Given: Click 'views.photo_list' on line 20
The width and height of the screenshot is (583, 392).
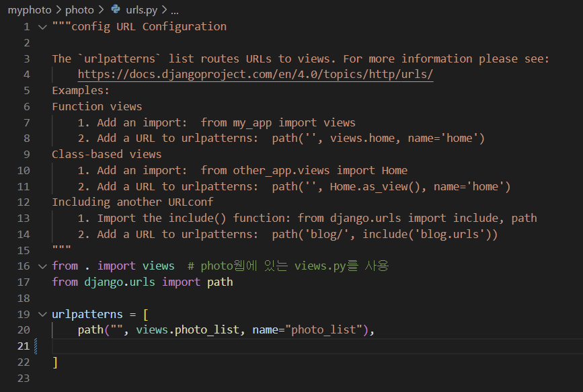Looking at the screenshot, I should 188,330.
